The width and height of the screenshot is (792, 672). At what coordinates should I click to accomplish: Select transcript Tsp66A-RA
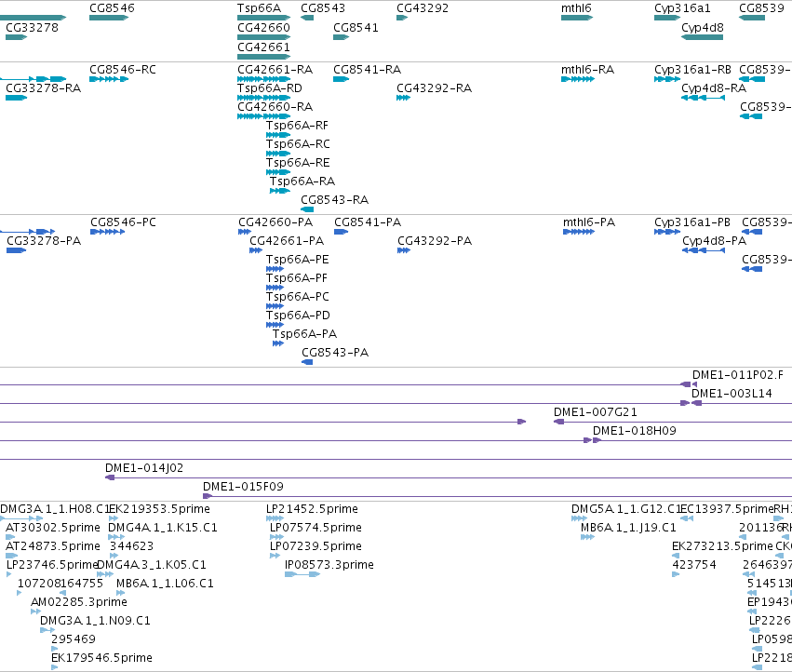[280, 191]
